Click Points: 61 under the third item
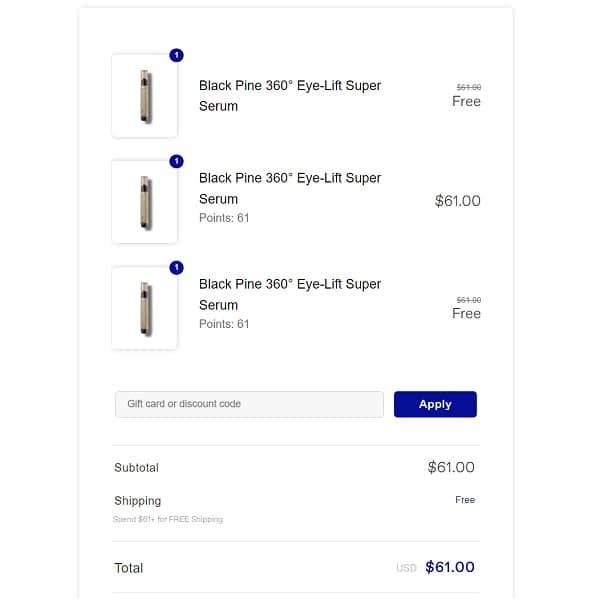 [224, 324]
